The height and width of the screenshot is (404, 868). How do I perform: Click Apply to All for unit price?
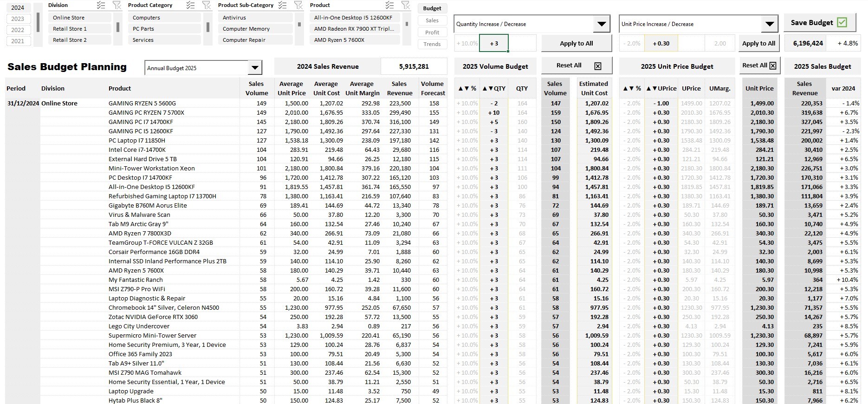[758, 43]
